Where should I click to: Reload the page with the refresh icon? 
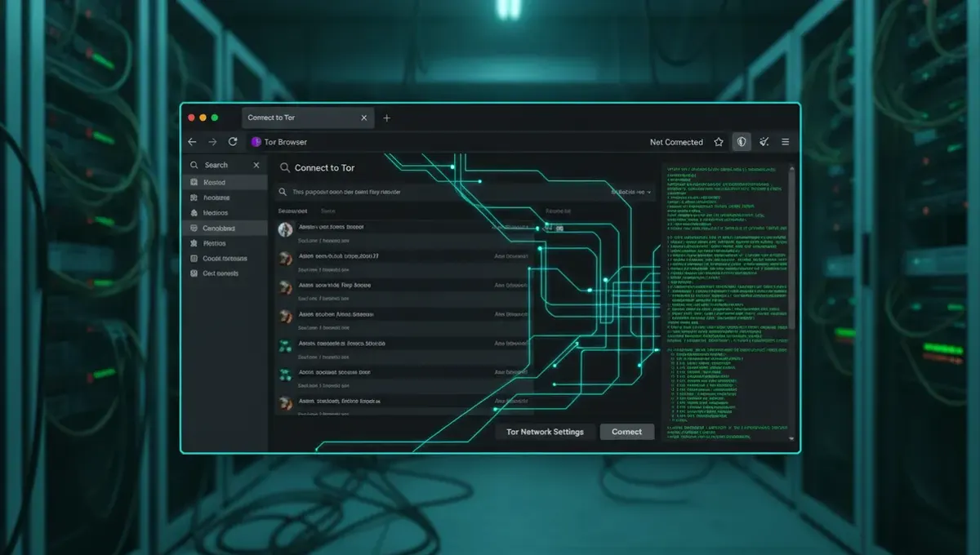coord(233,142)
